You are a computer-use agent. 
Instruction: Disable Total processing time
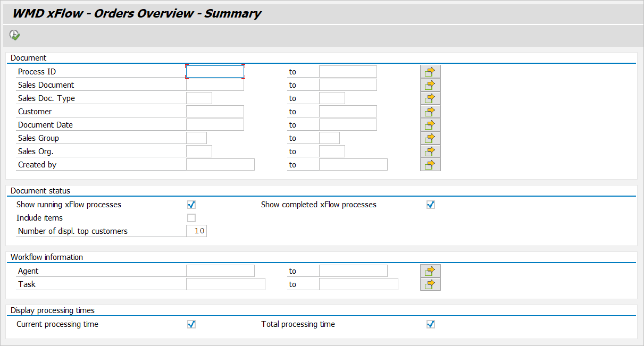(x=430, y=324)
